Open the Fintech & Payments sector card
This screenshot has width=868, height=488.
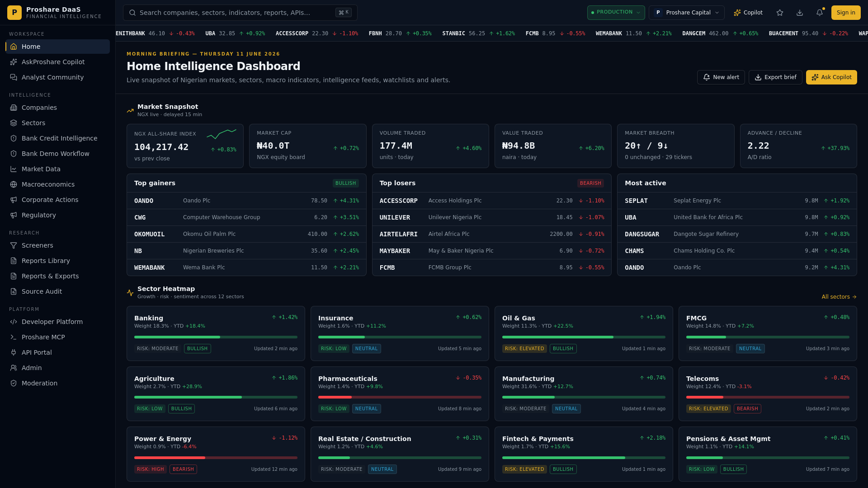pos(584,454)
